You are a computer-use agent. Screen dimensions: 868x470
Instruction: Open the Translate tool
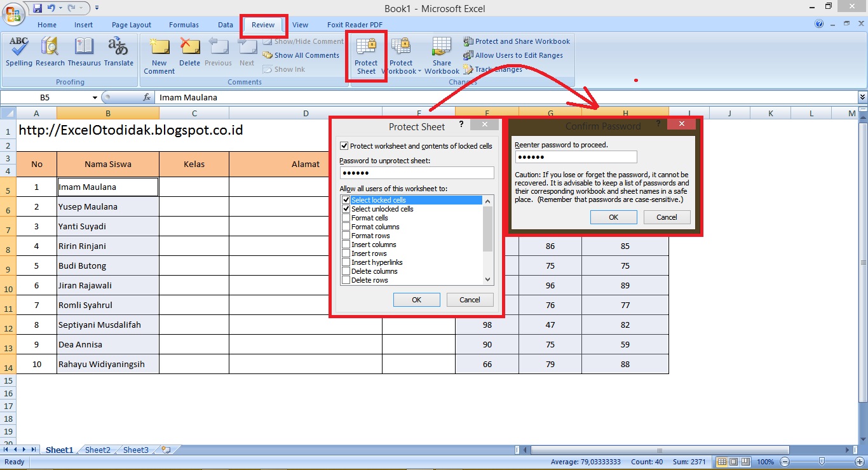(119, 52)
